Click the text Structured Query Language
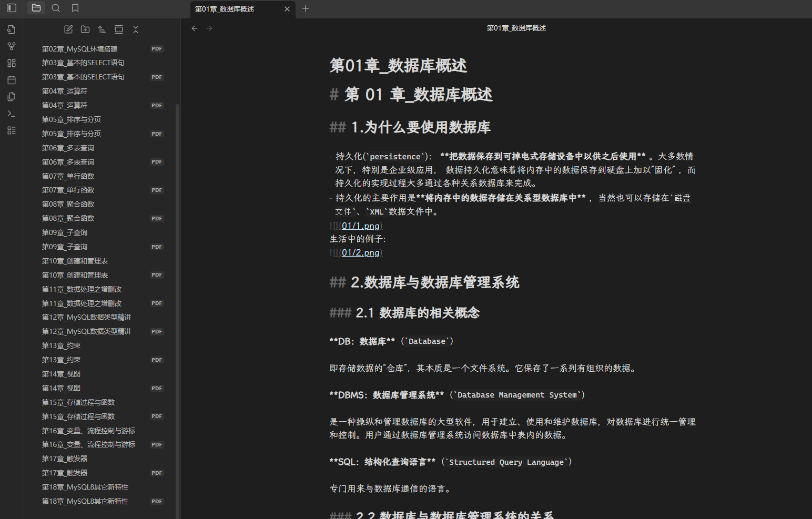 [506, 462]
